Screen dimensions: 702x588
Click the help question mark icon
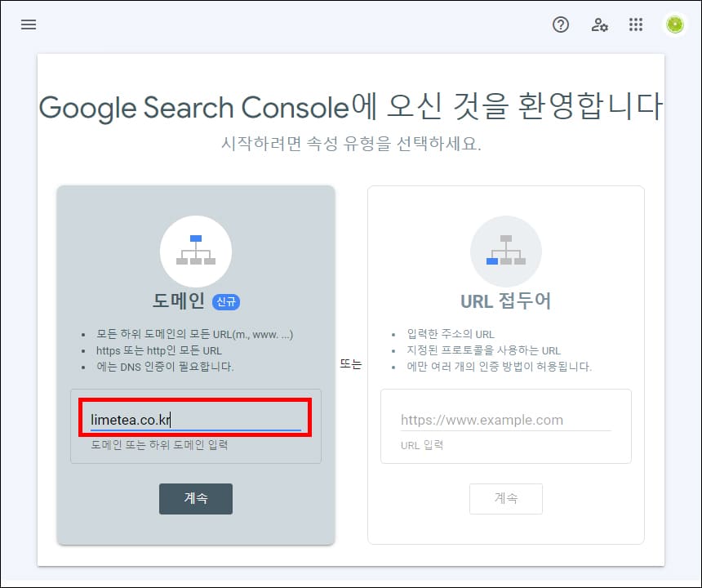pyautogui.click(x=561, y=25)
